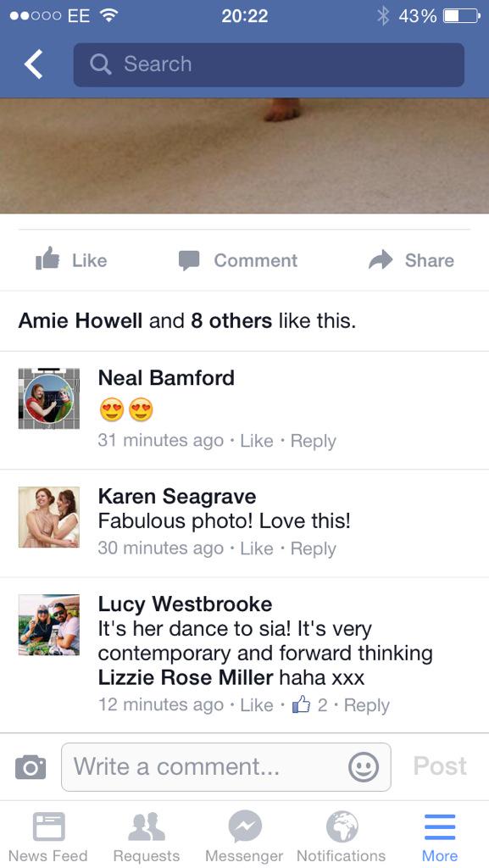Tap the thumbs-up Like icon on post
This screenshot has width=489, height=868.
tap(47, 259)
